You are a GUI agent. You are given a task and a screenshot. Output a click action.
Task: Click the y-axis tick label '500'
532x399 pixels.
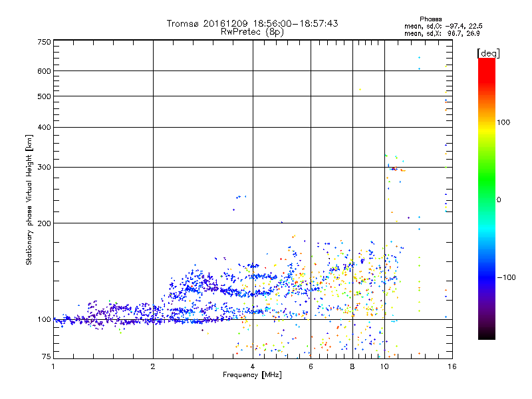(45, 96)
